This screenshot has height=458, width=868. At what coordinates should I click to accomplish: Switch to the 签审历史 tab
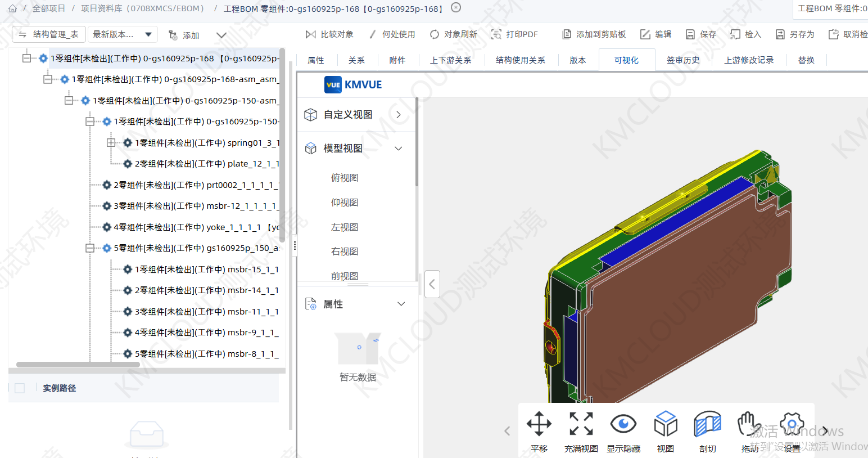(683, 60)
